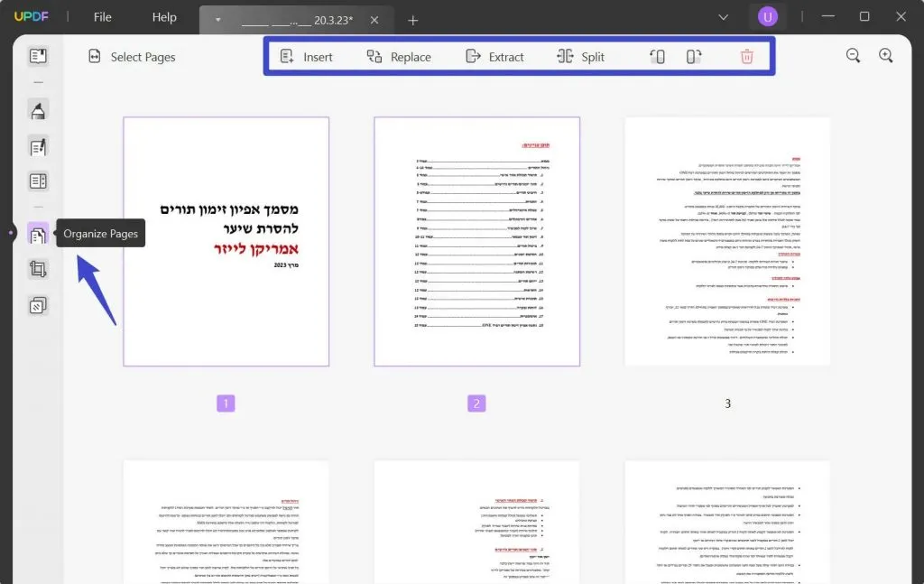Open the Edit PDF tool in sidebar
This screenshot has width=924, height=584.
38,147
